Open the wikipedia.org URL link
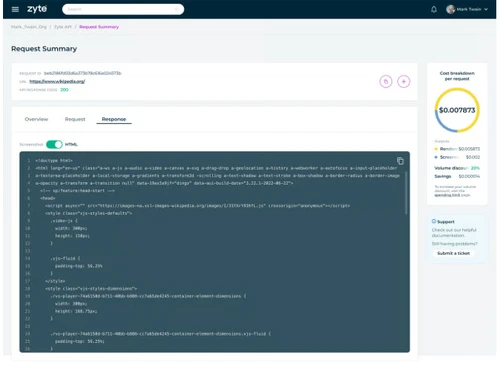The width and height of the screenshot is (500, 375). [57, 81]
